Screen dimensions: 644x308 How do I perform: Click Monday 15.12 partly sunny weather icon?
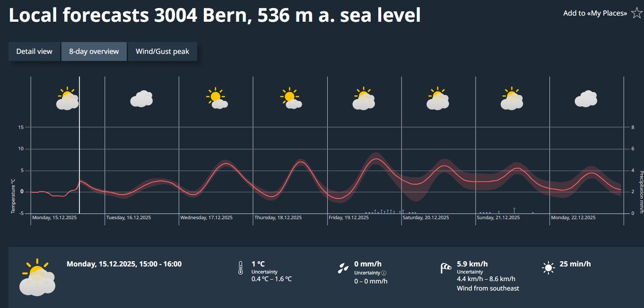coord(67,99)
